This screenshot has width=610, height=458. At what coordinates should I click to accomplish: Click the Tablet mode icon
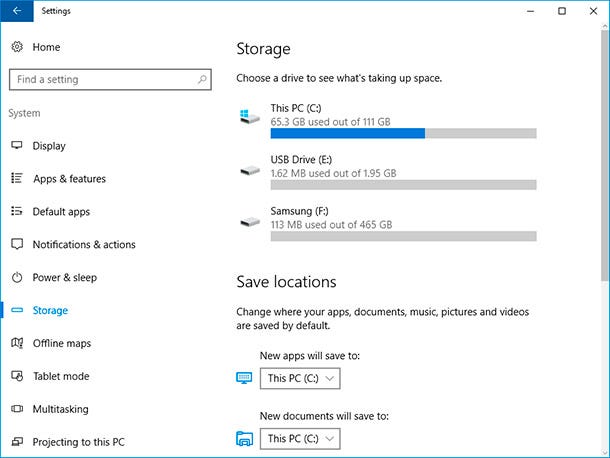click(17, 376)
